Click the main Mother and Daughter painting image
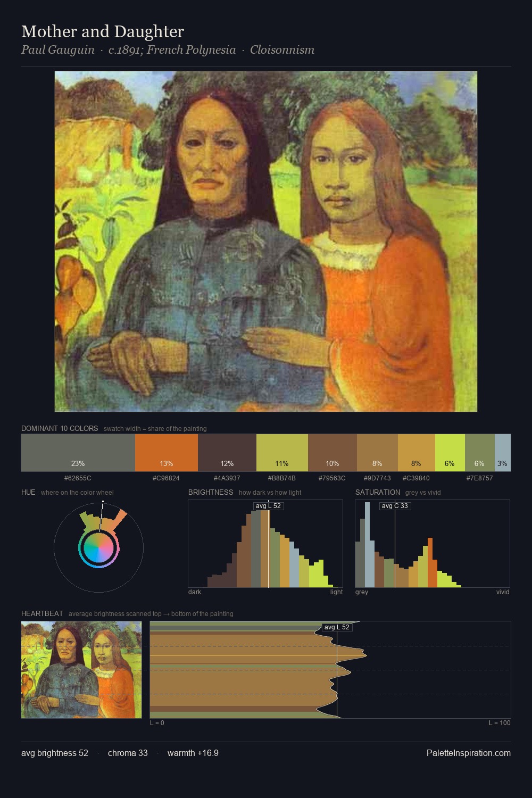Viewport: 532px width, 798px height. click(266, 242)
